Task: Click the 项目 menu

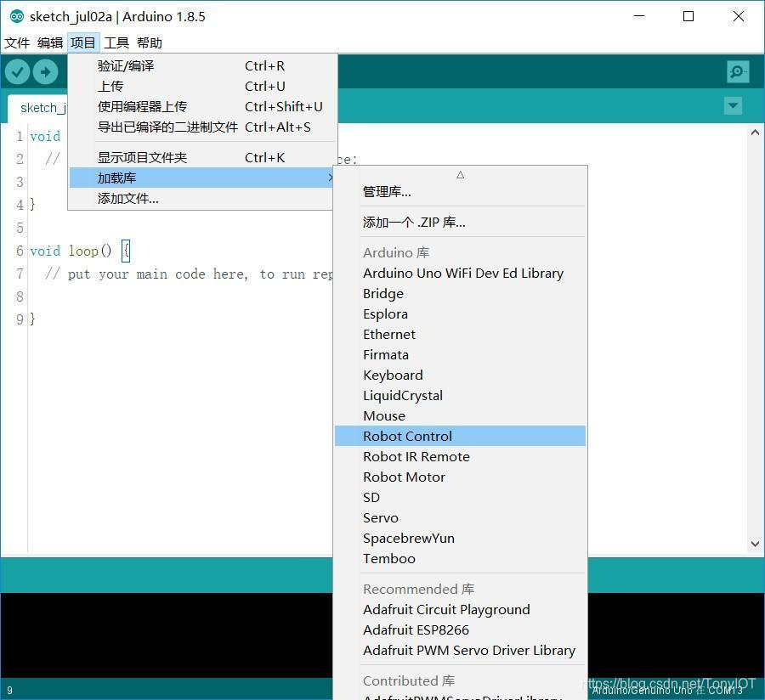Action: (x=83, y=42)
